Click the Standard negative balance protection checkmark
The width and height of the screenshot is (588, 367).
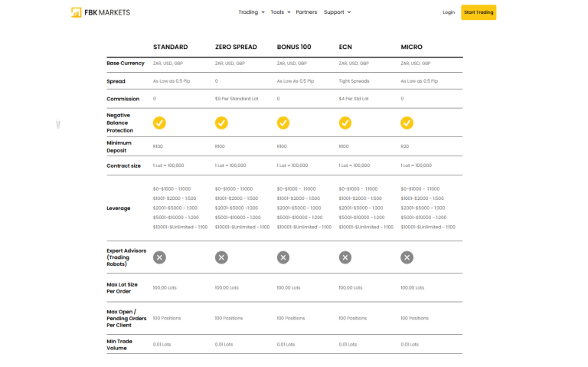(159, 123)
